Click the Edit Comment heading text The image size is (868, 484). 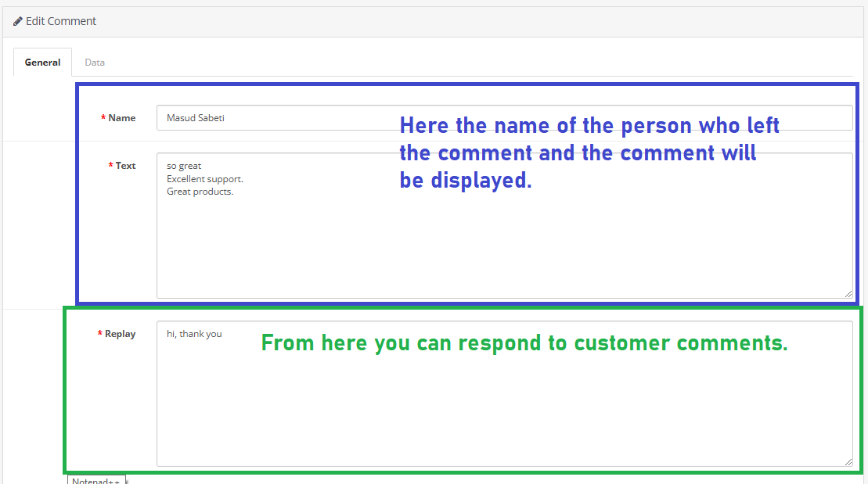60,21
